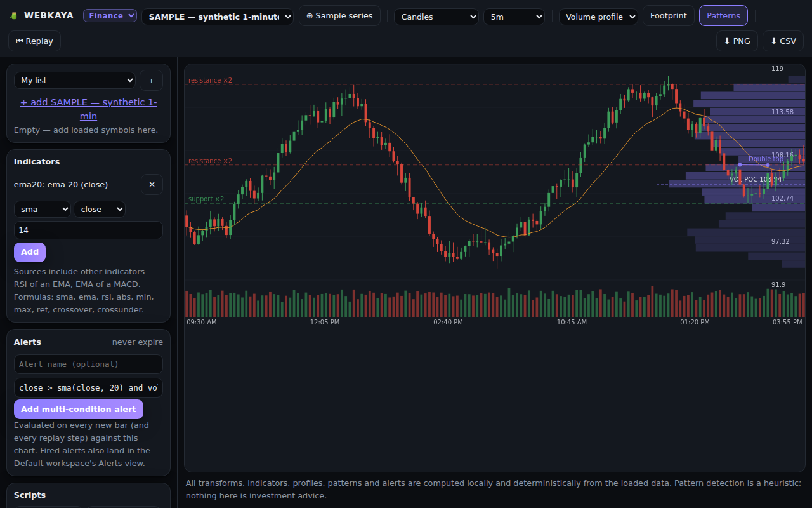
Task: Click the 97.32 price axis label
Action: [x=780, y=241]
